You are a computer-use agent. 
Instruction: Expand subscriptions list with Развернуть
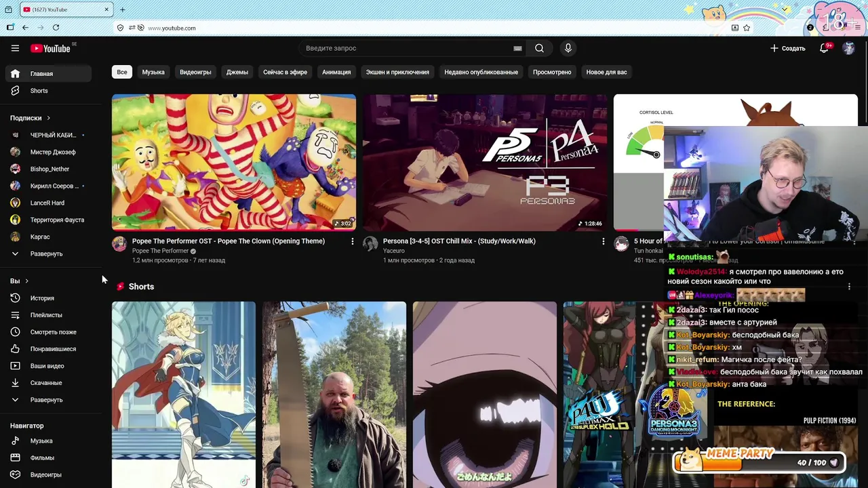point(48,253)
